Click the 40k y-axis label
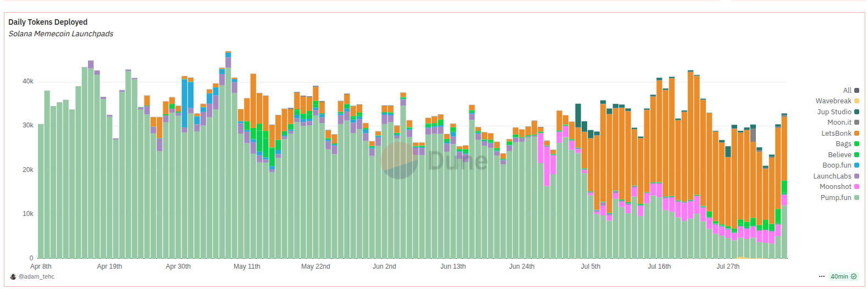Viewport: 868px width, 289px height. [x=27, y=81]
